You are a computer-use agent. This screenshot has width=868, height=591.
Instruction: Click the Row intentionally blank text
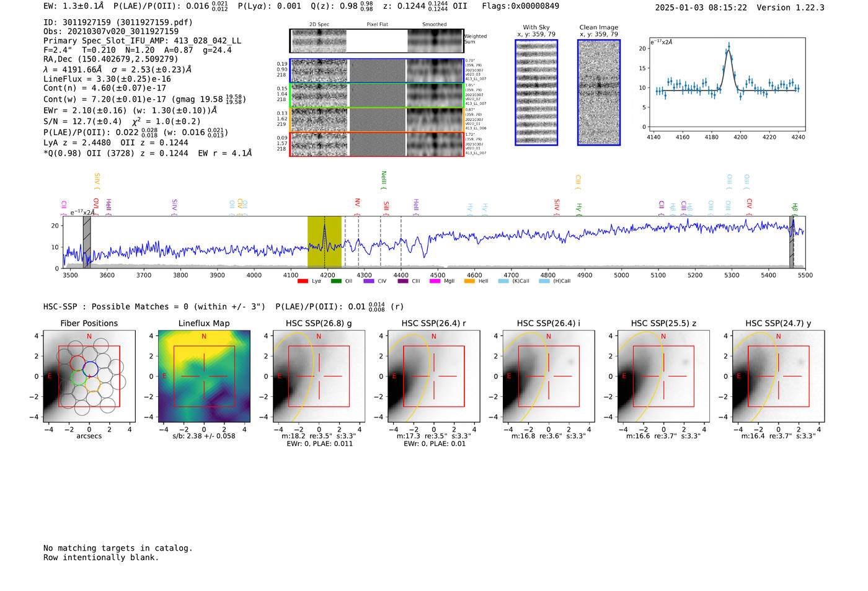pos(101,558)
